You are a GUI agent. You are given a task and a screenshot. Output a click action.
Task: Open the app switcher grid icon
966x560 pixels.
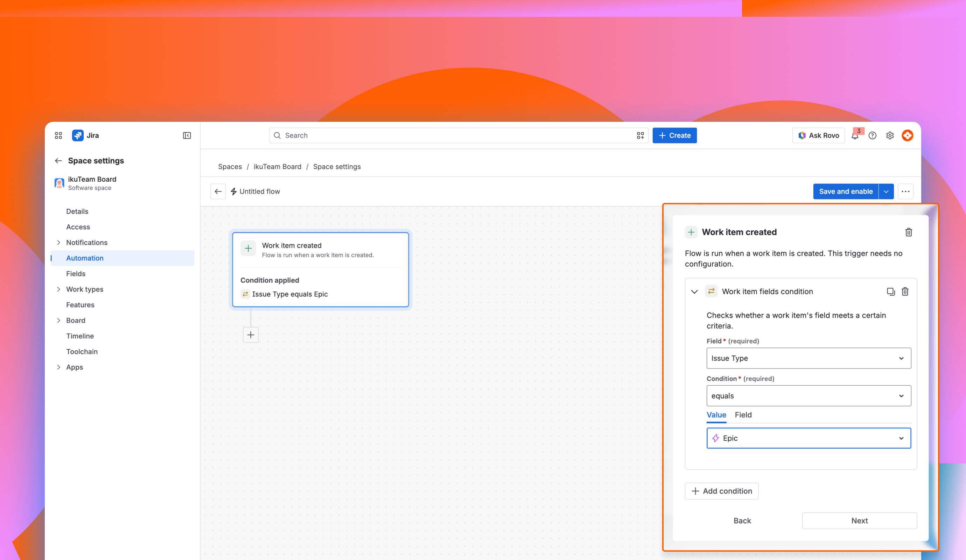point(58,135)
